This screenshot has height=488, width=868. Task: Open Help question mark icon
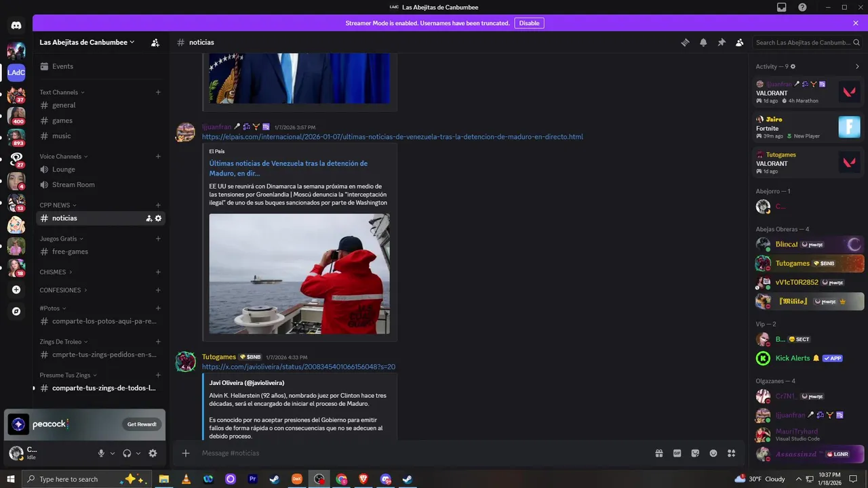pos(803,7)
